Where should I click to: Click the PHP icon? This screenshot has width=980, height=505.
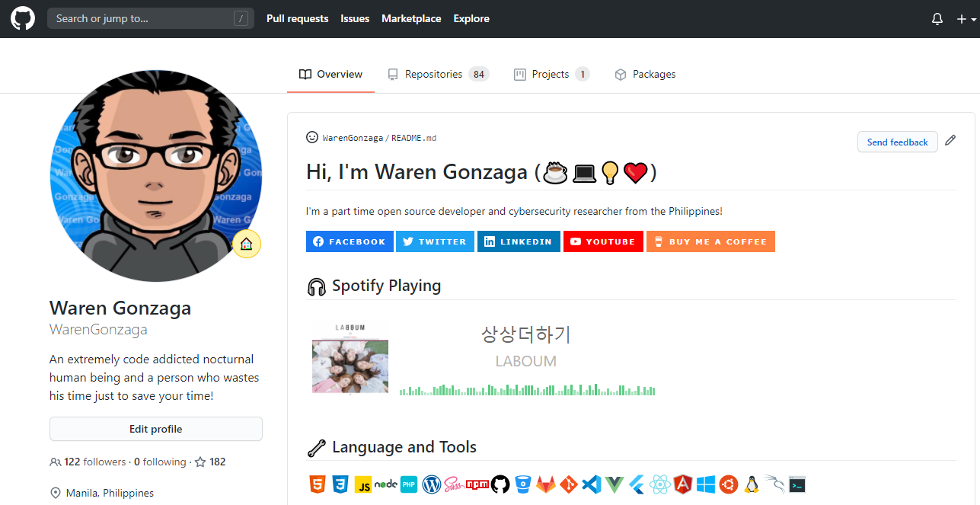pos(409,484)
